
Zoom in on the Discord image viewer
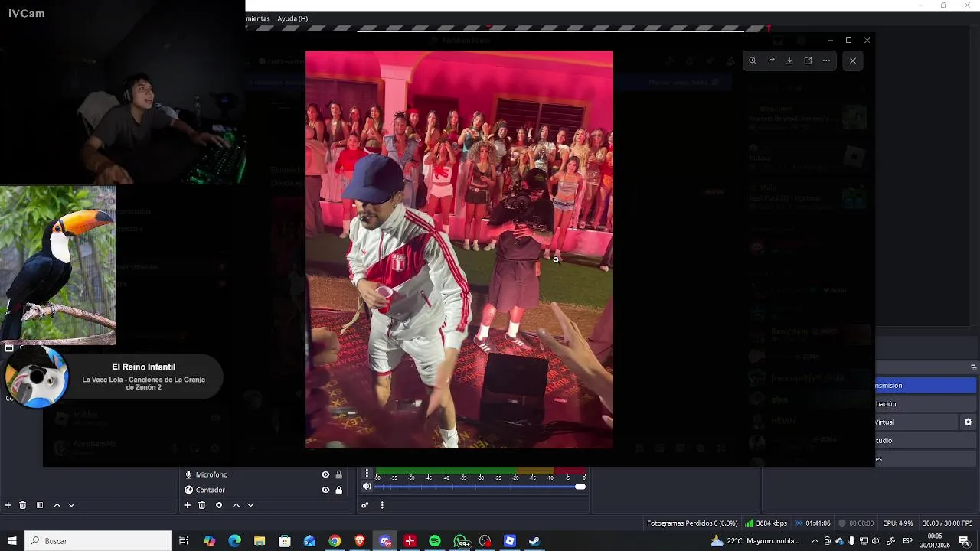pos(753,60)
